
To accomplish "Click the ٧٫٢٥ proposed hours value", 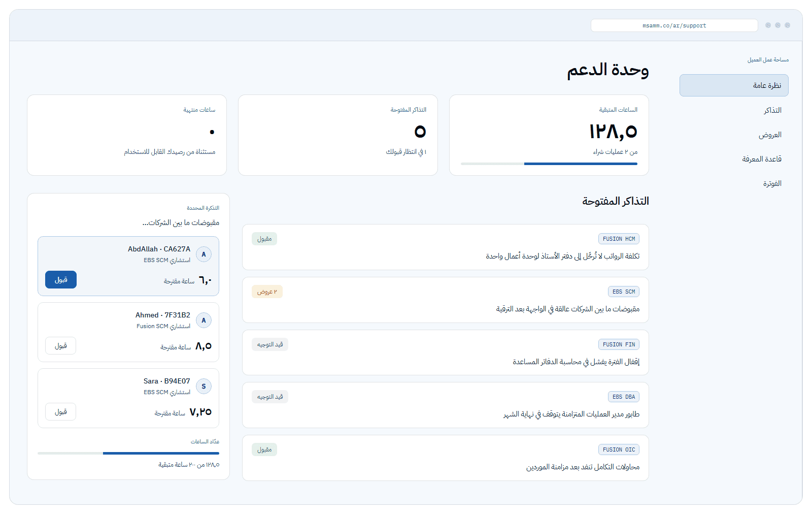I will pos(200,412).
